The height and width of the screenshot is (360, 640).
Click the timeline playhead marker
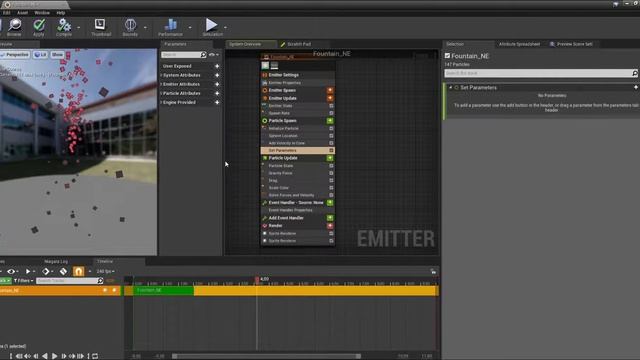[257, 279]
